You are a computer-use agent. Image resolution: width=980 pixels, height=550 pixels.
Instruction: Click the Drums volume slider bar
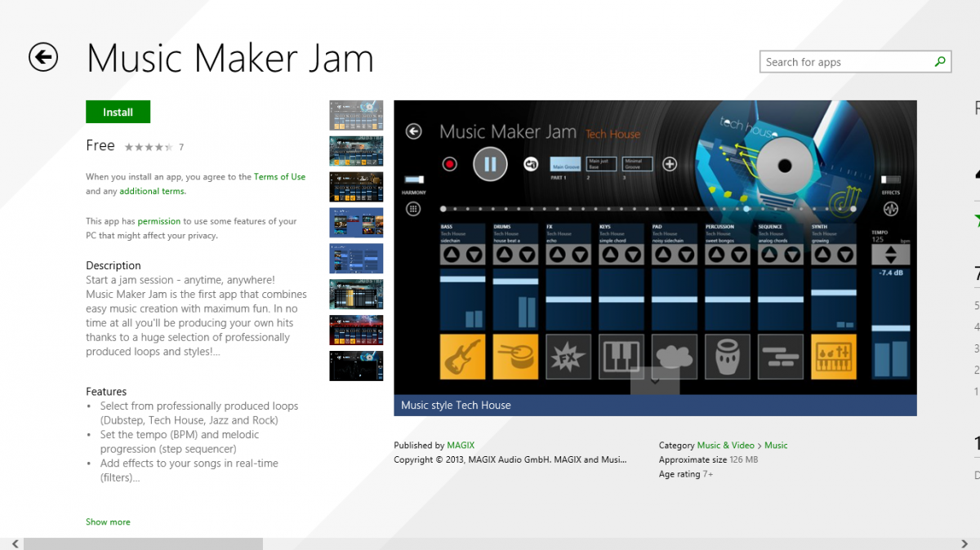coord(515,282)
